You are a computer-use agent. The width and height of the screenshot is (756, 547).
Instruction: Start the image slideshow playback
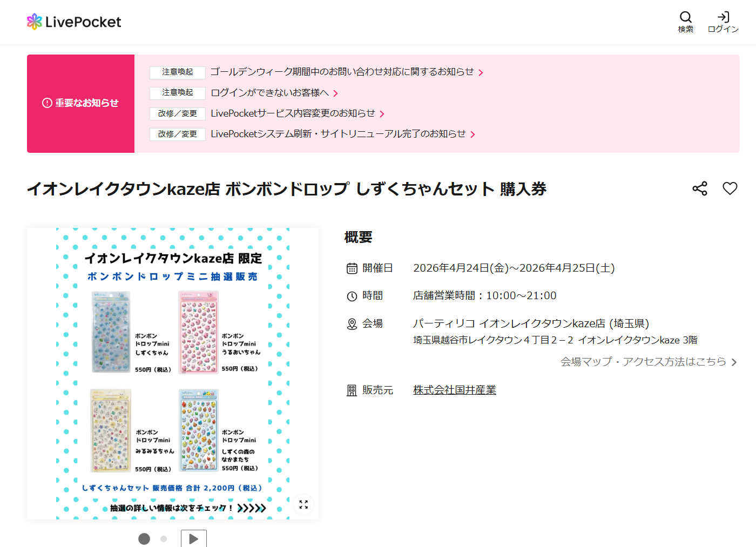coord(193,538)
